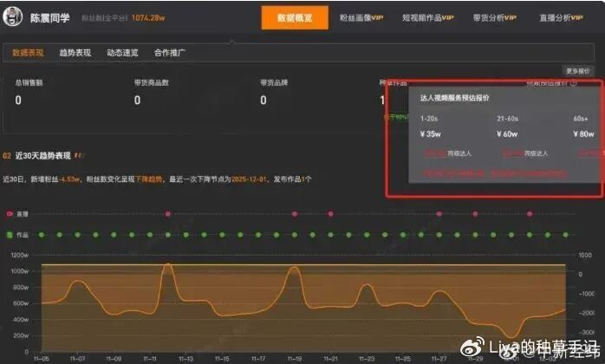The width and height of the screenshot is (605, 364).
Task: Click the 2025-12-01 date in the summary
Action: coord(249,179)
